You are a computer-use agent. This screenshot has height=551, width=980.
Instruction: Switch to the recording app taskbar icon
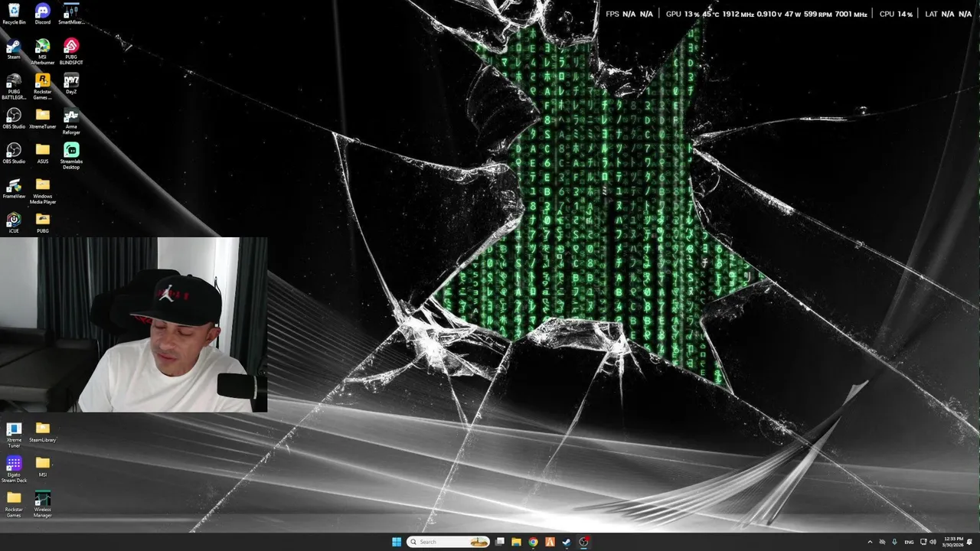coord(584,542)
